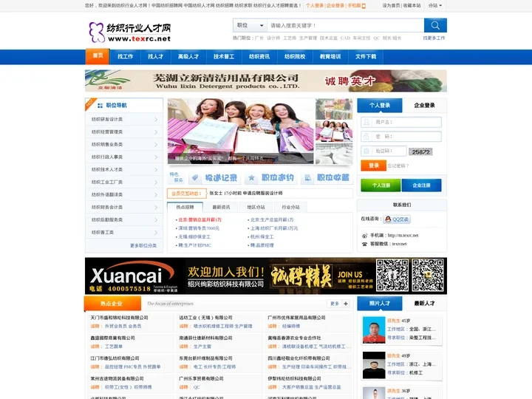Expand the 纺织行政人事类 category arrow
532x399 pixels.
pyautogui.click(x=156, y=157)
